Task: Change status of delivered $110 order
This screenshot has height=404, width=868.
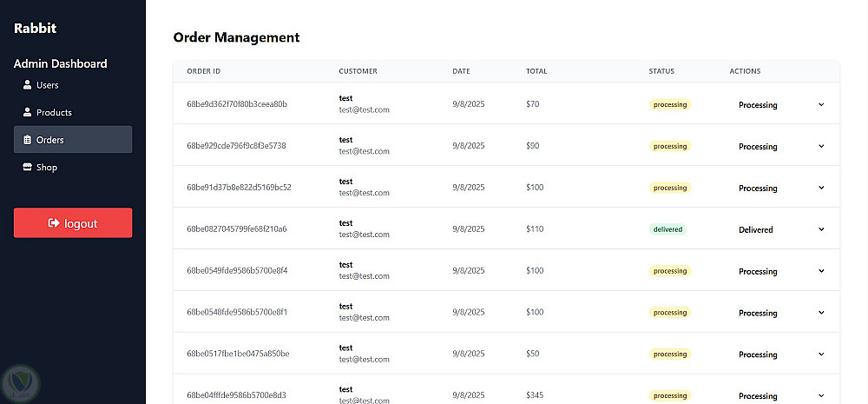Action: point(780,230)
